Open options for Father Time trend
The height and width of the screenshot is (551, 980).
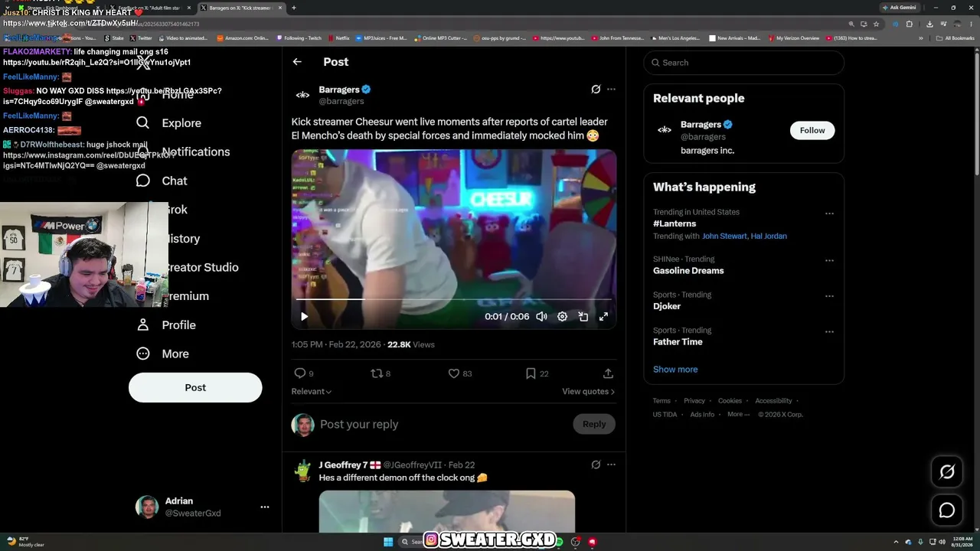[829, 332]
